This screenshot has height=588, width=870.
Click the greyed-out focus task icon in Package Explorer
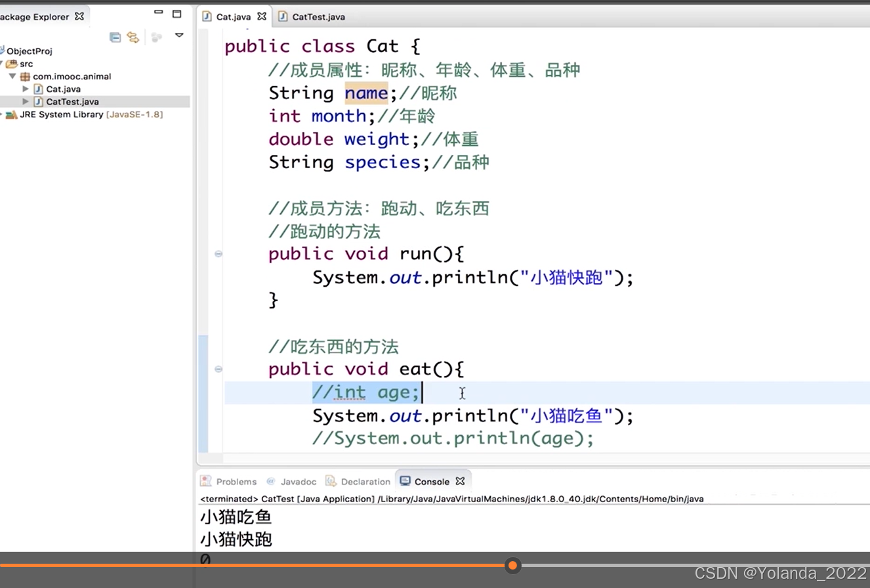[x=156, y=37]
